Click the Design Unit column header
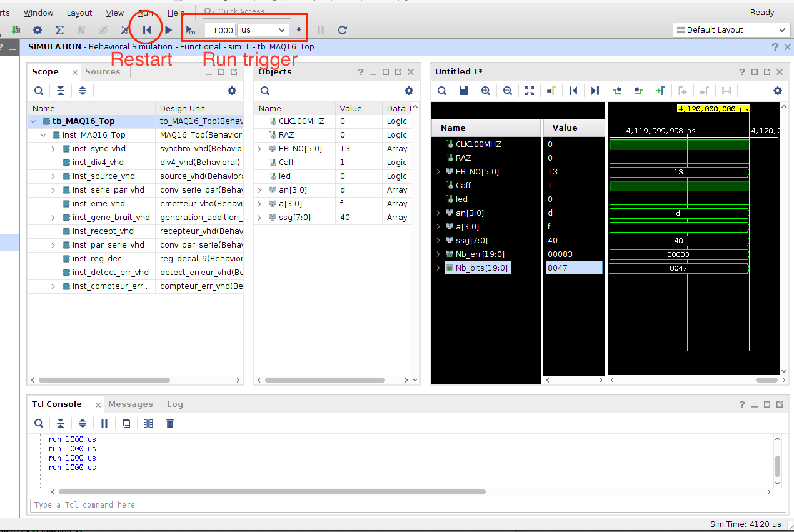This screenshot has height=532, width=794. tap(199, 109)
